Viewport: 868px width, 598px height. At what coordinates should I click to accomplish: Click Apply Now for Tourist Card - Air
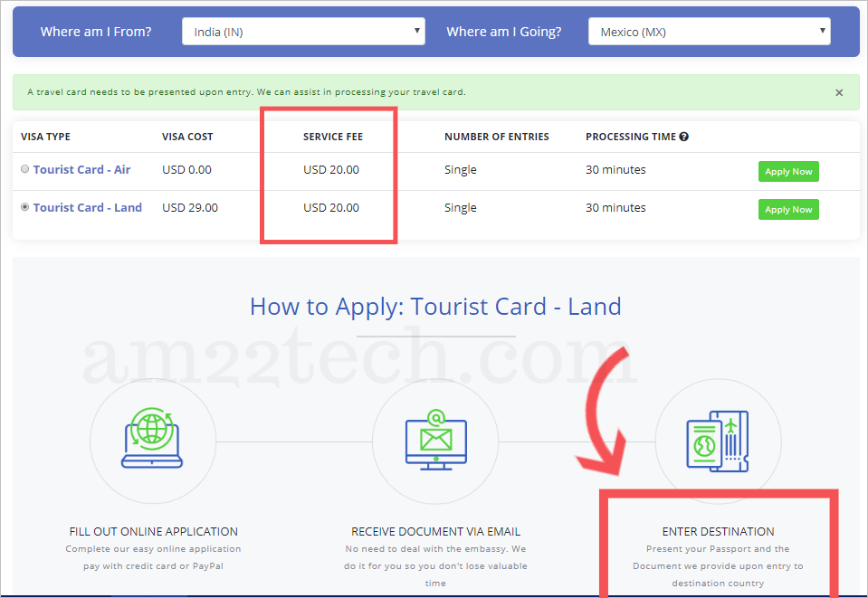[788, 171]
